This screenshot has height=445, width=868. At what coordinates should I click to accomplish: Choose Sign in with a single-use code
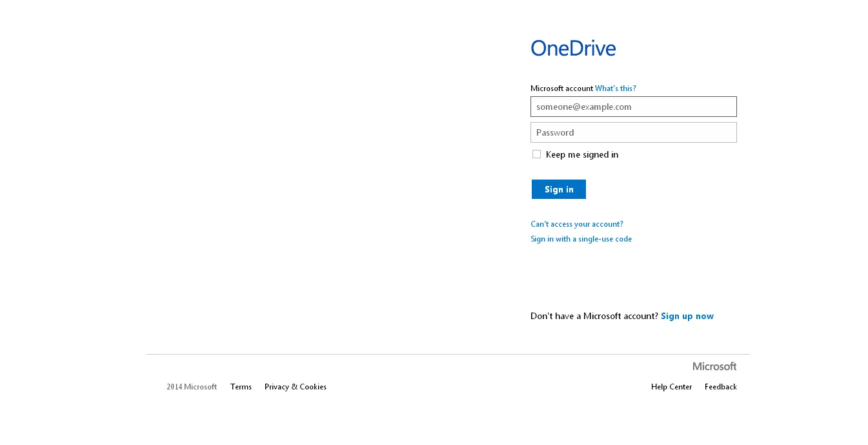[581, 239]
